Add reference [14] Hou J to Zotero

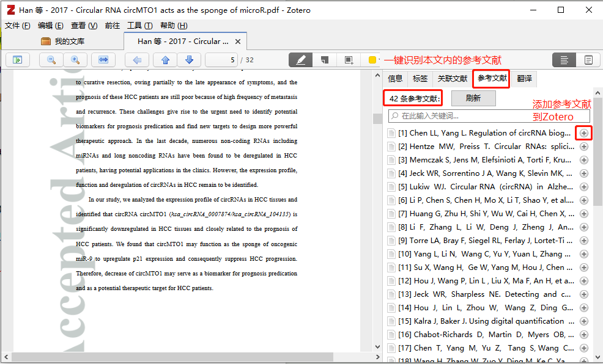pos(584,308)
